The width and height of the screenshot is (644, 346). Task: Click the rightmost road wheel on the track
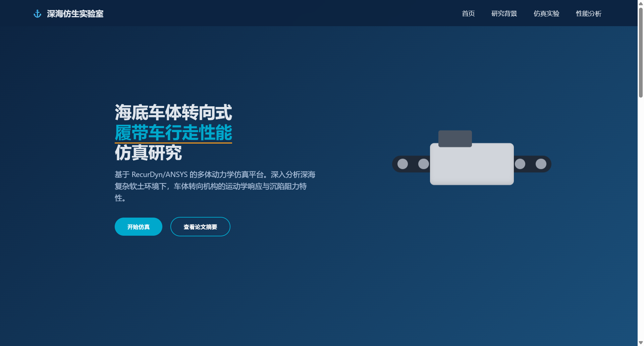pos(541,164)
